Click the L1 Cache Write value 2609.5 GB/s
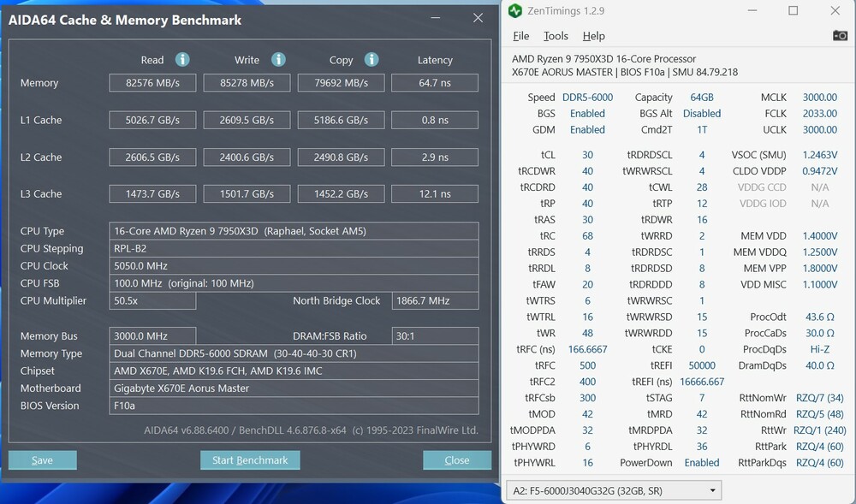The image size is (856, 504). [x=247, y=120]
